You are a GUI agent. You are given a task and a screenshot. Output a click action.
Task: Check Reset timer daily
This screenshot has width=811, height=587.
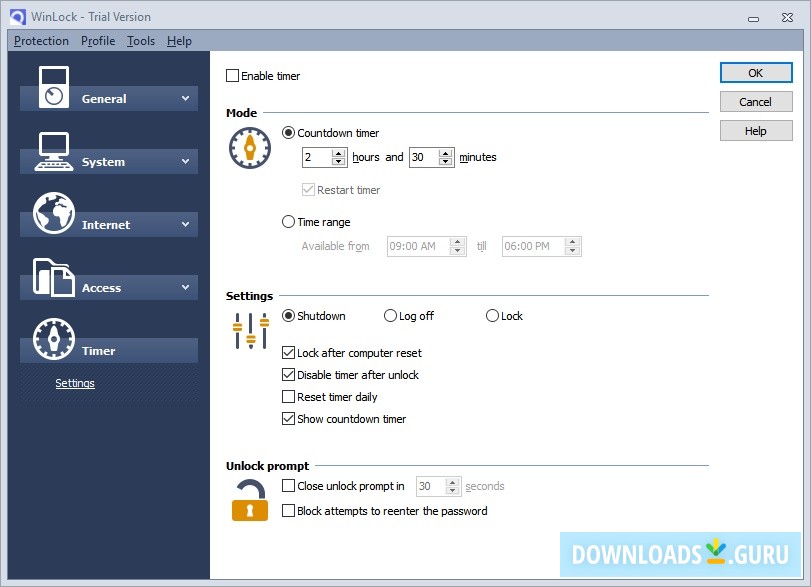coord(288,397)
